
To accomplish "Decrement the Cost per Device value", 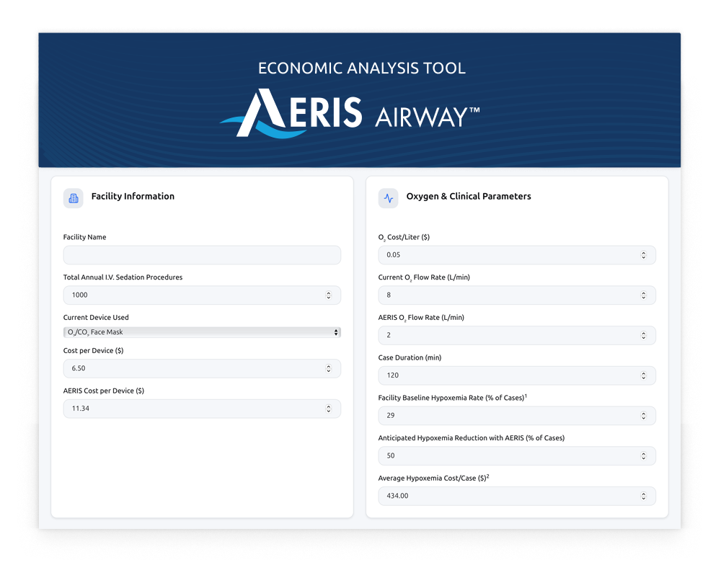I will [x=330, y=370].
